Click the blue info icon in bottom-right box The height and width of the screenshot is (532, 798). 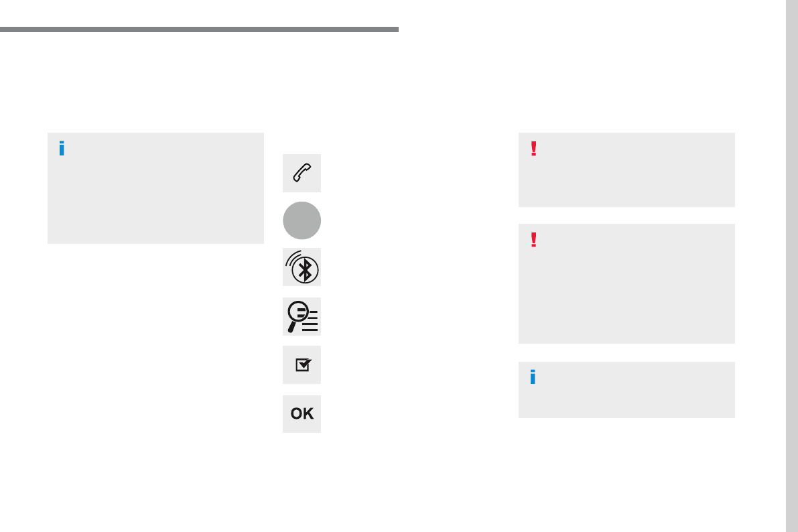[x=533, y=377]
